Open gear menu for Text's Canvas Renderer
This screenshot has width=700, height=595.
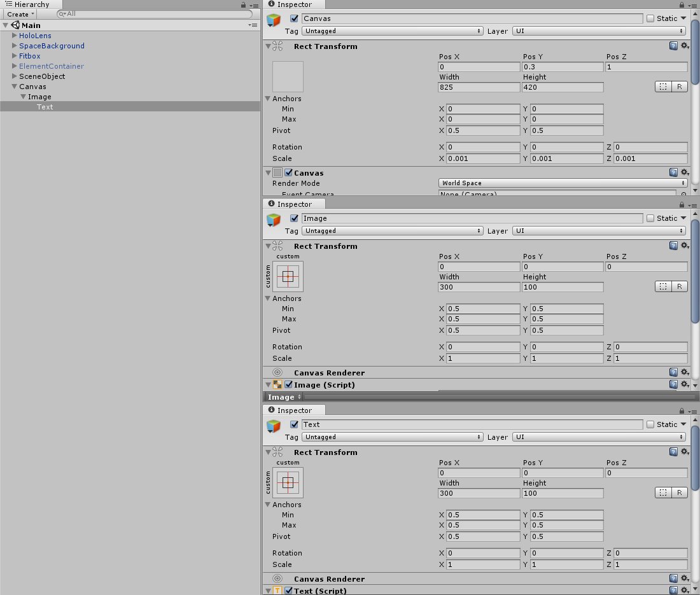685,578
